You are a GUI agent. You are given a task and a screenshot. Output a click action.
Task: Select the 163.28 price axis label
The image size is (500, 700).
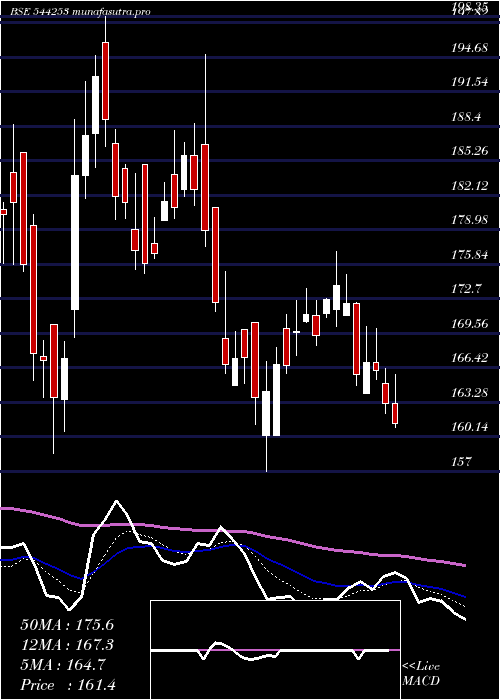pyautogui.click(x=470, y=393)
